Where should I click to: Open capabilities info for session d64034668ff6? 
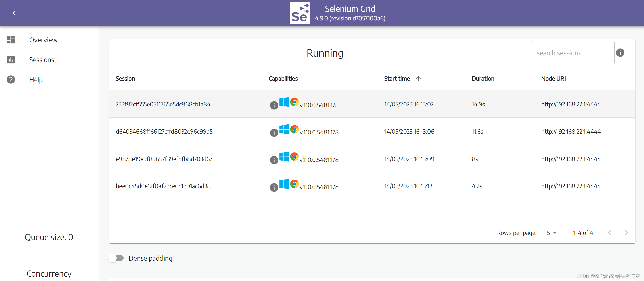click(x=274, y=132)
